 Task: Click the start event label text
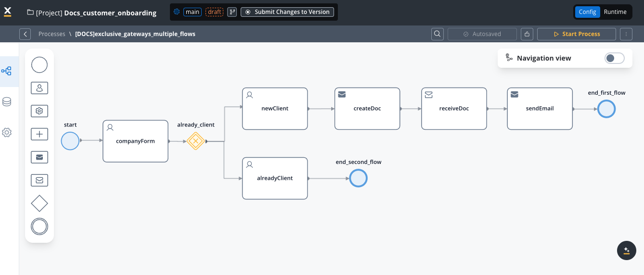(x=70, y=125)
